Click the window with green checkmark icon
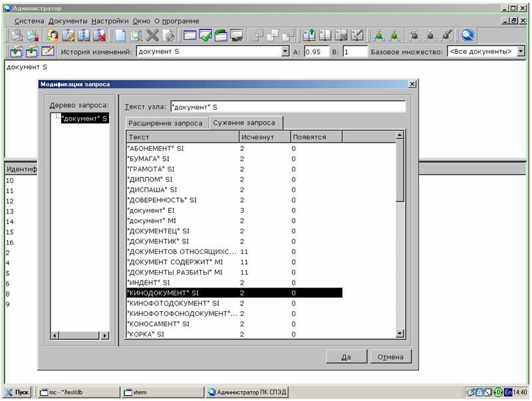Screen dimensions: 532x401 tap(205, 36)
